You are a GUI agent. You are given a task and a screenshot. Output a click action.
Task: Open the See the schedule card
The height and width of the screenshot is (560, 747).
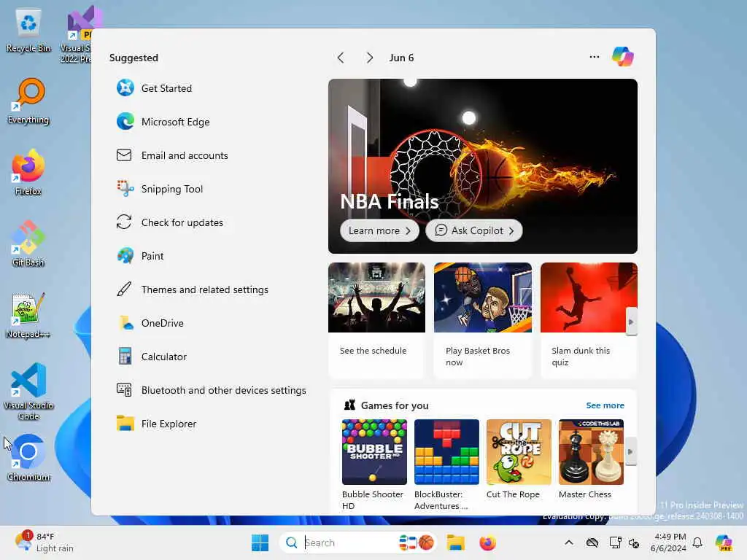376,320
